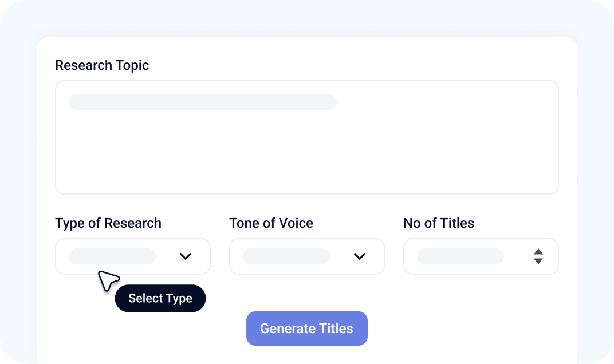The height and width of the screenshot is (364, 614).
Task: Open the Tone of Voice combo box
Action: 307,256
